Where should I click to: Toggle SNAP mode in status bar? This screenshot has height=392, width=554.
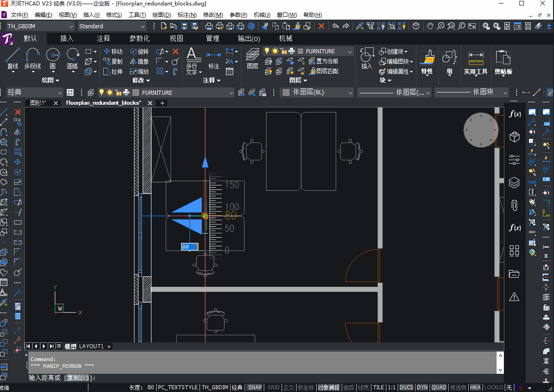click(255, 387)
